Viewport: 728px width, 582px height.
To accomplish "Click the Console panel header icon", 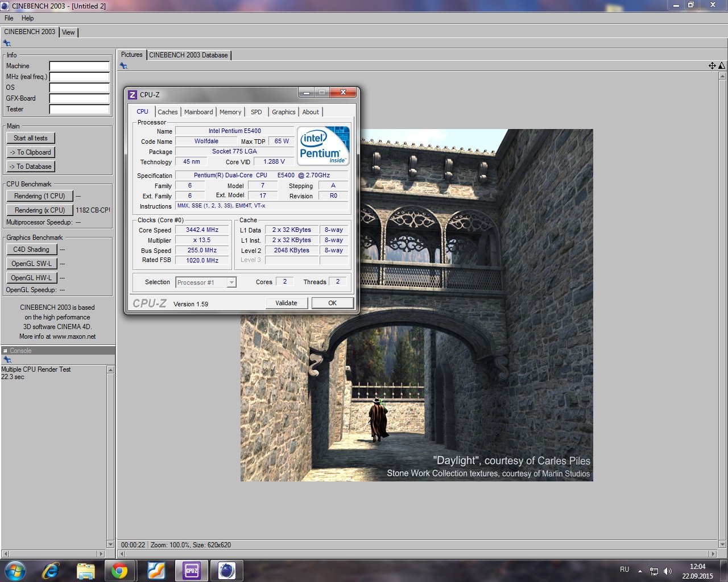I will coord(5,351).
